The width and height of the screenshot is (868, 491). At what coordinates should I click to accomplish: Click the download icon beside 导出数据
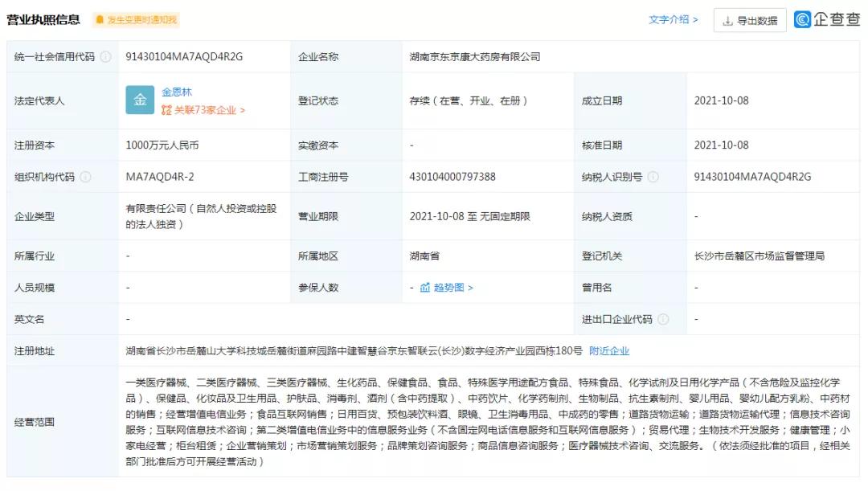[728, 21]
